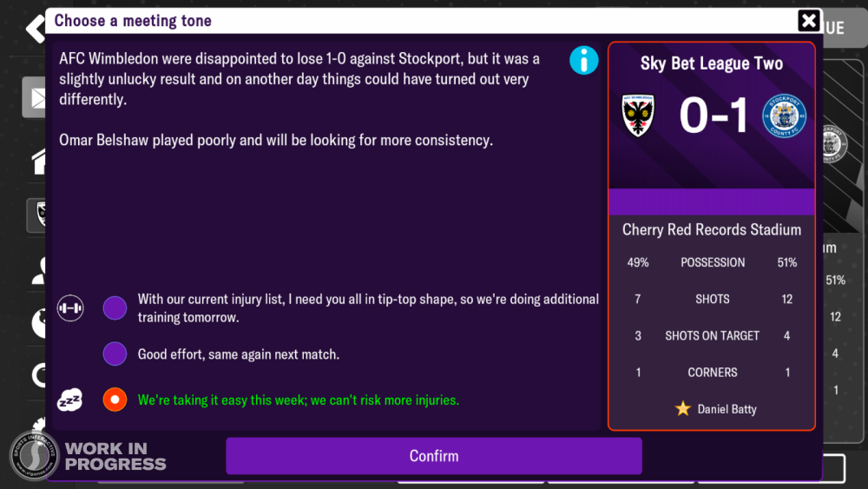Click the dumbbell additional training icon
The height and width of the screenshot is (489, 868).
tap(70, 308)
